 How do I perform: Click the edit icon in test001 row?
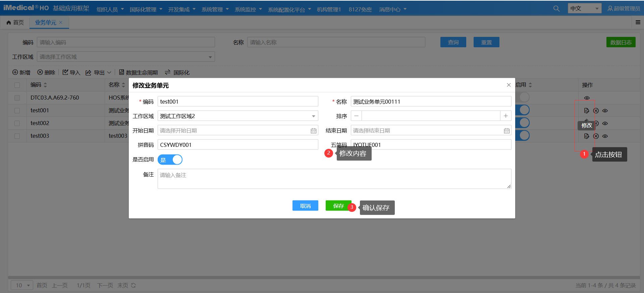586,111
